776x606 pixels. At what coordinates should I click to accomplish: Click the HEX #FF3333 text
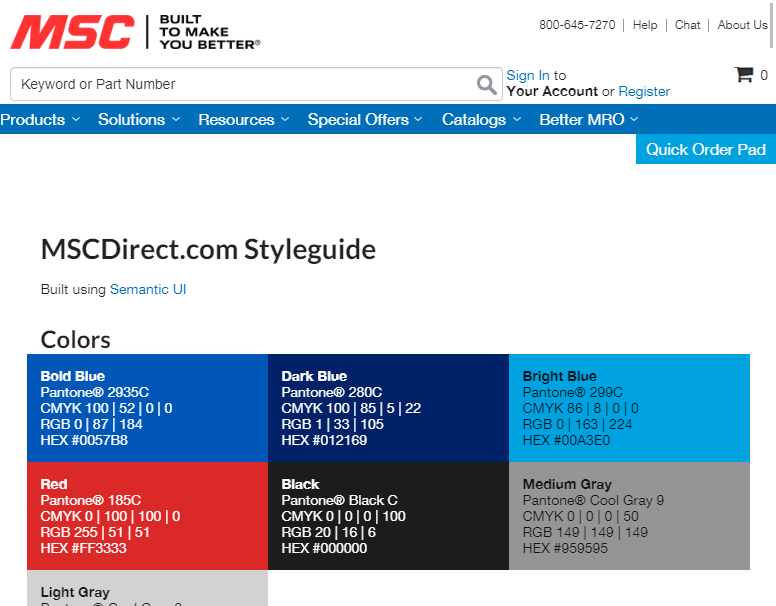[84, 548]
